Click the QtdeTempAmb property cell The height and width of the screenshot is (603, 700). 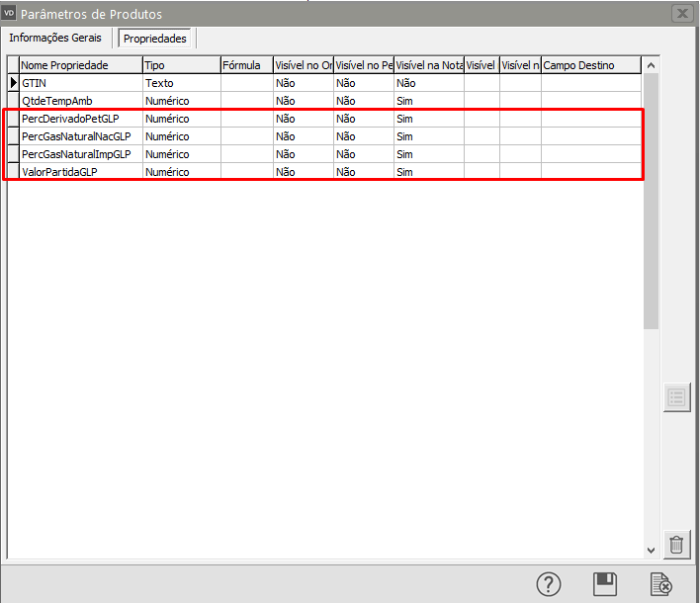[80, 101]
